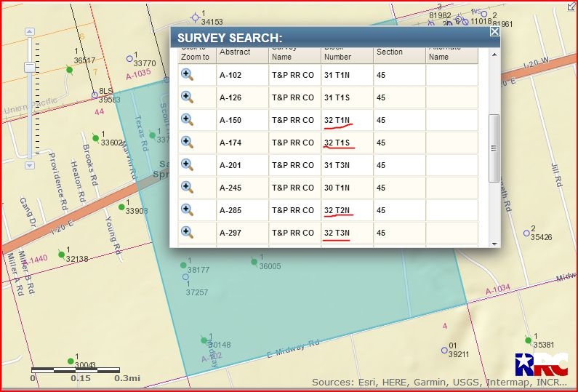
Task: Click scrollbar down arrow in results list
Action: pyautogui.click(x=494, y=244)
